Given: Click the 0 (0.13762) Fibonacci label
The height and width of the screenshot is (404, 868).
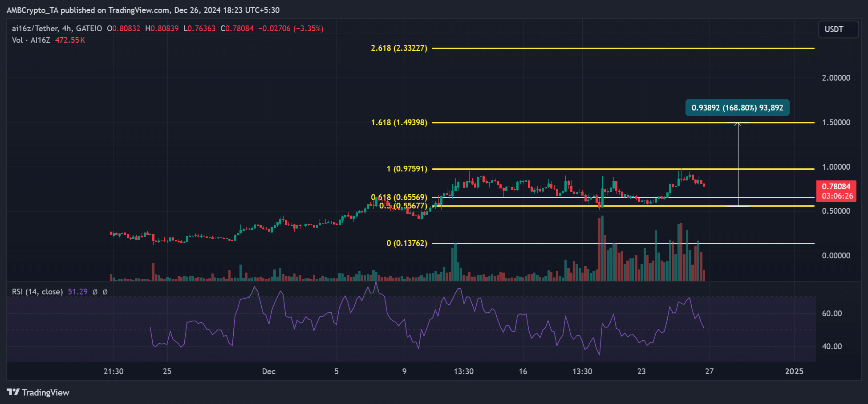Looking at the screenshot, I should click(407, 243).
